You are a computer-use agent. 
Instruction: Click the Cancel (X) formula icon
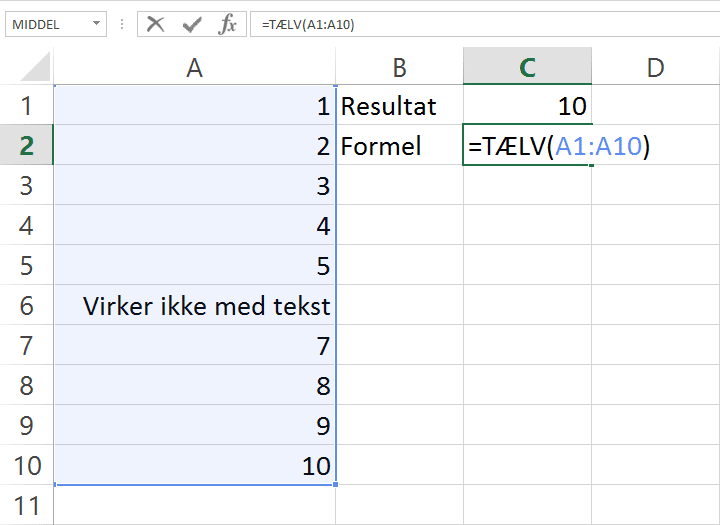(155, 24)
